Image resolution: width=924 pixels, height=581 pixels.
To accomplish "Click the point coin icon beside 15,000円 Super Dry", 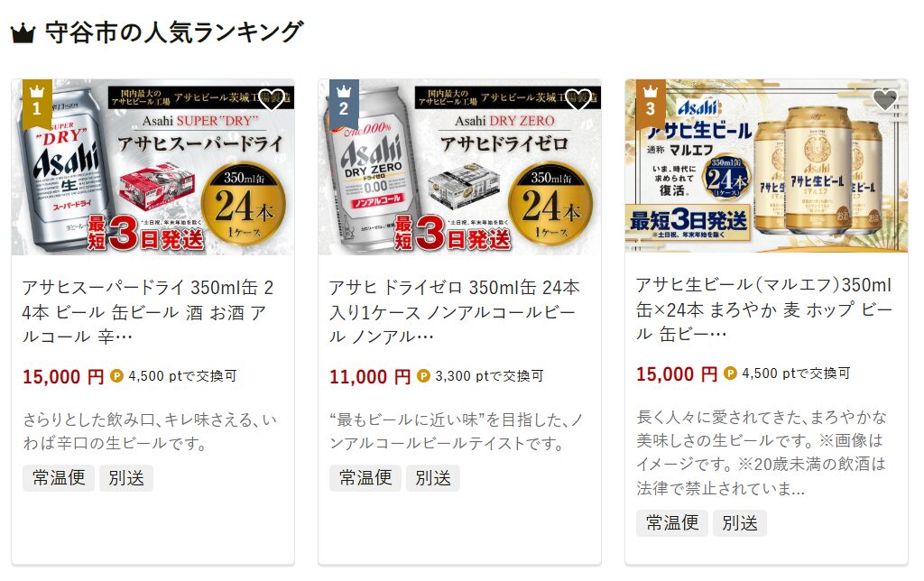I will (x=116, y=376).
